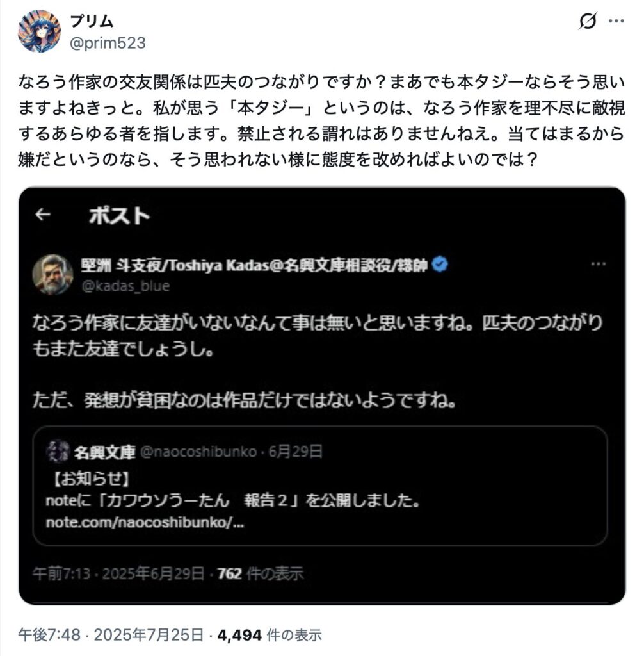This screenshot has width=644, height=656.
Task: Click the blue verified badge
Action: [440, 265]
